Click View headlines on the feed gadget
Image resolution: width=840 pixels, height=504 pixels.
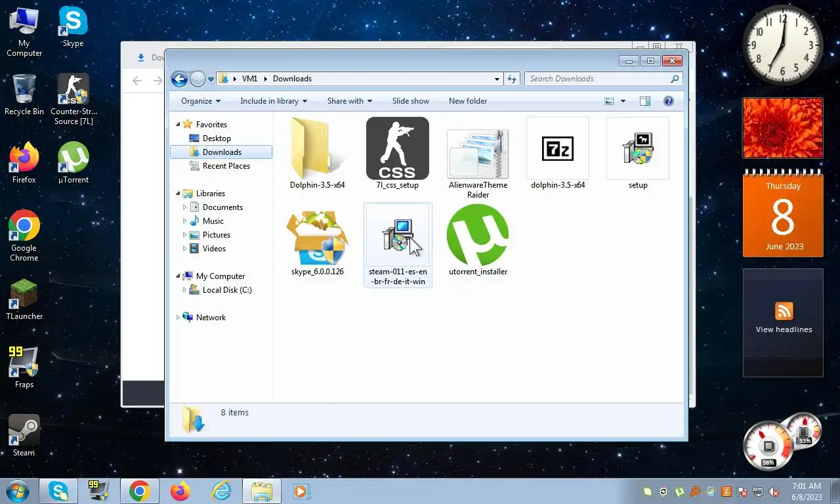[784, 329]
